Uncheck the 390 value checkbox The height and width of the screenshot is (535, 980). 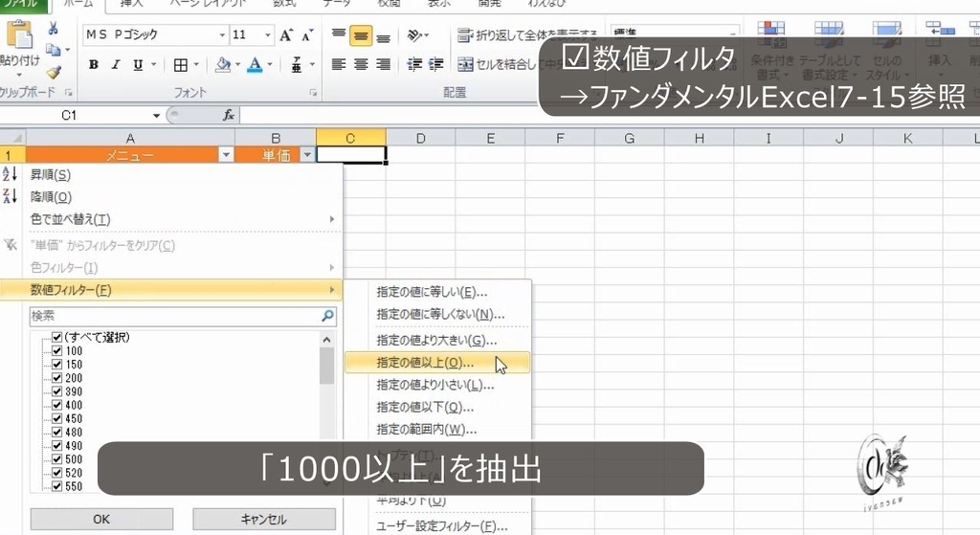tap(56, 391)
